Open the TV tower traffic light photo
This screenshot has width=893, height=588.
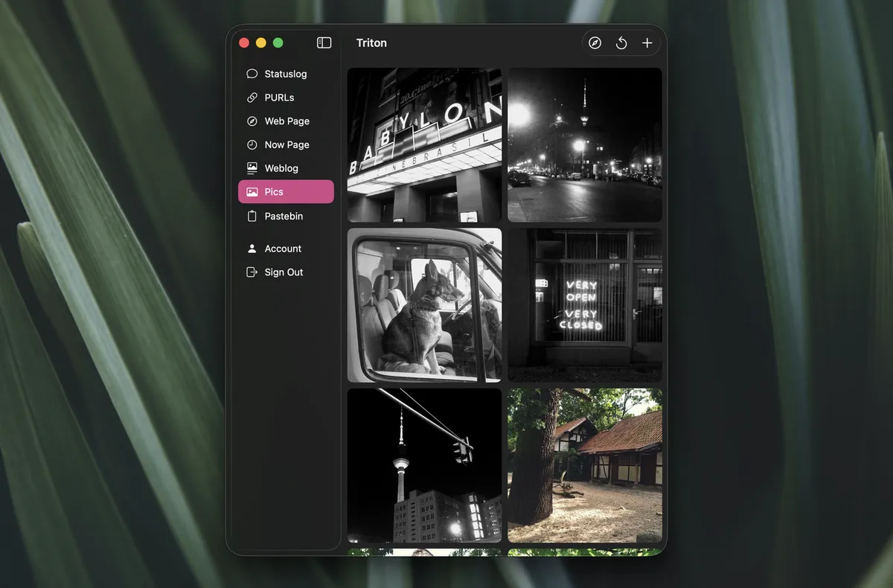coord(424,465)
